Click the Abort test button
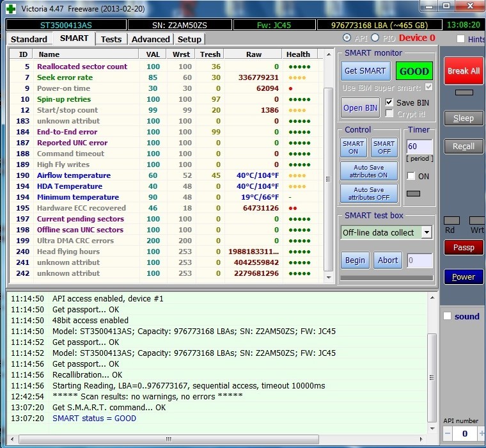Image resolution: width=486 pixels, height=448 pixels. [x=388, y=260]
